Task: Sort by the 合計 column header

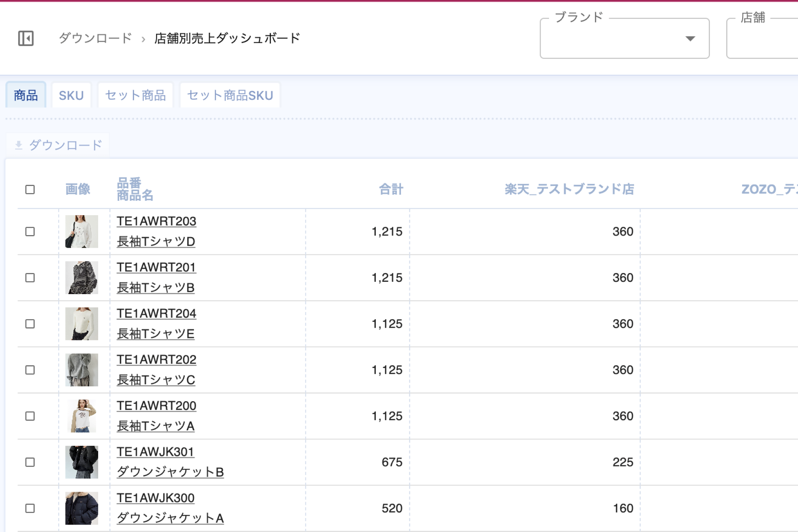Action: pos(391,189)
